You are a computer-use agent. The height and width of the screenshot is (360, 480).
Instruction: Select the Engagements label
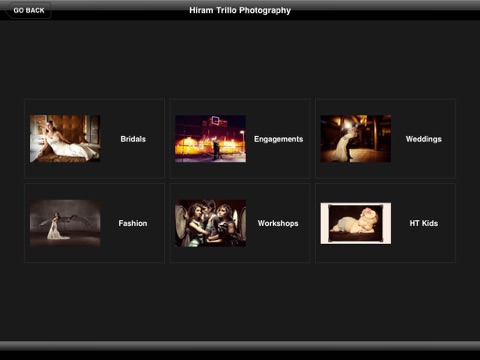tap(279, 139)
